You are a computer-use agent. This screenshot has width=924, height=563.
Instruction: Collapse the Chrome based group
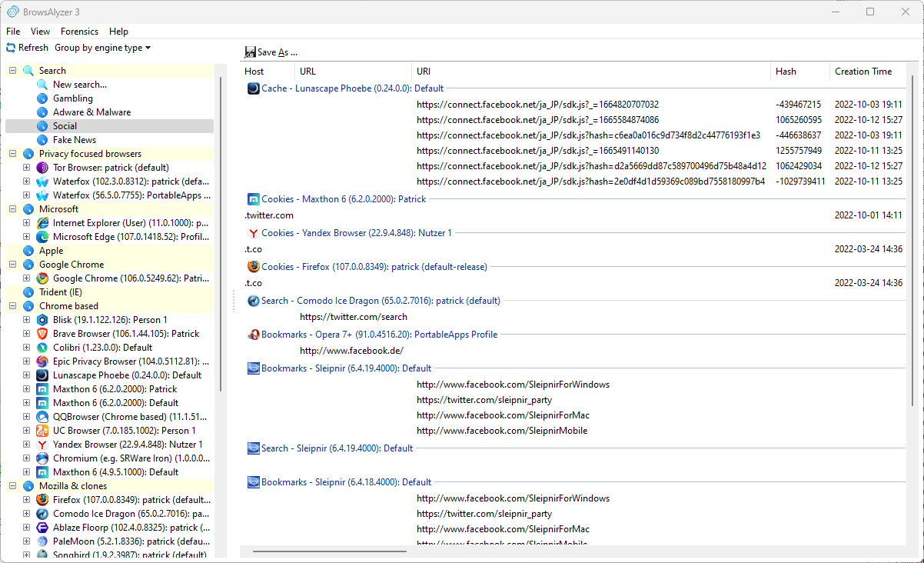12,306
